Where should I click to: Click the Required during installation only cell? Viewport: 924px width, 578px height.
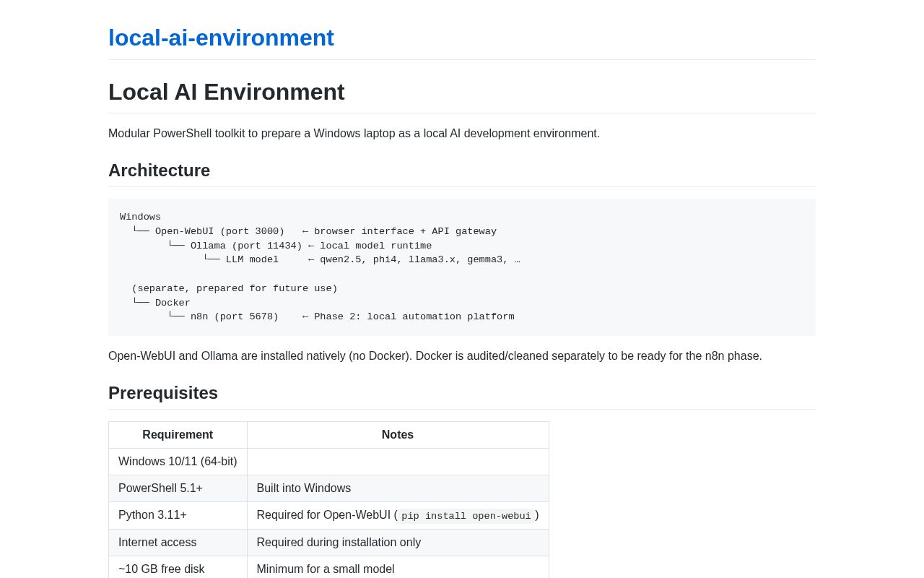coord(398,543)
